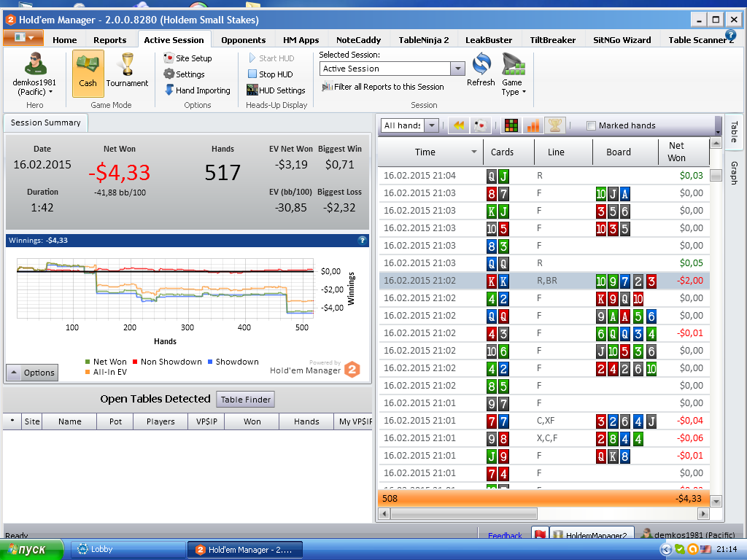Open the application orange menu button

23,37
